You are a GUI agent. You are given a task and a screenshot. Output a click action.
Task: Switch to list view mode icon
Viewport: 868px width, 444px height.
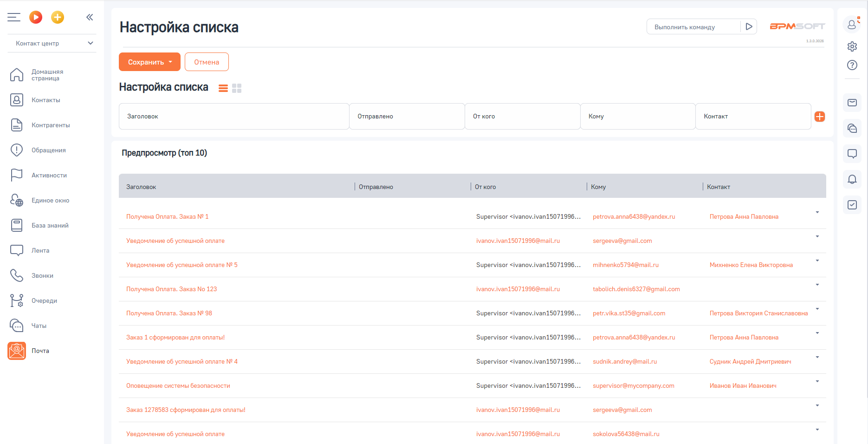[x=223, y=88]
